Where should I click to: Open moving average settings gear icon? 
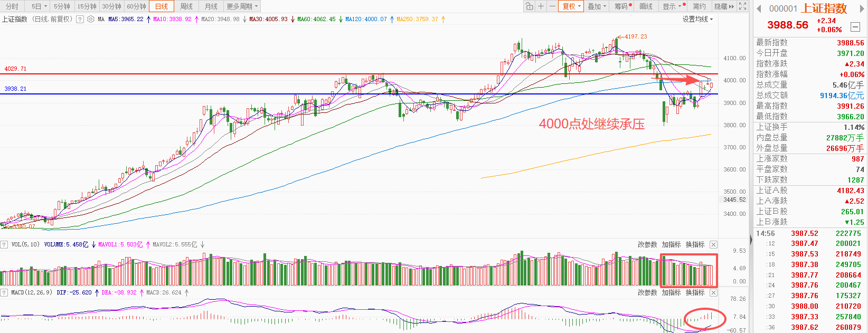91,19
